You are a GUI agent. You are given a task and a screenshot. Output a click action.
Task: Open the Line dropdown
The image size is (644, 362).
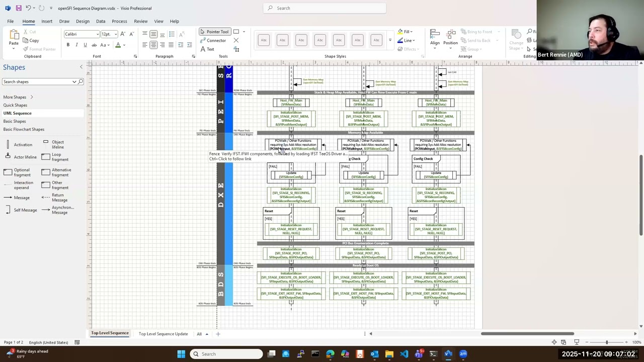tap(406, 40)
